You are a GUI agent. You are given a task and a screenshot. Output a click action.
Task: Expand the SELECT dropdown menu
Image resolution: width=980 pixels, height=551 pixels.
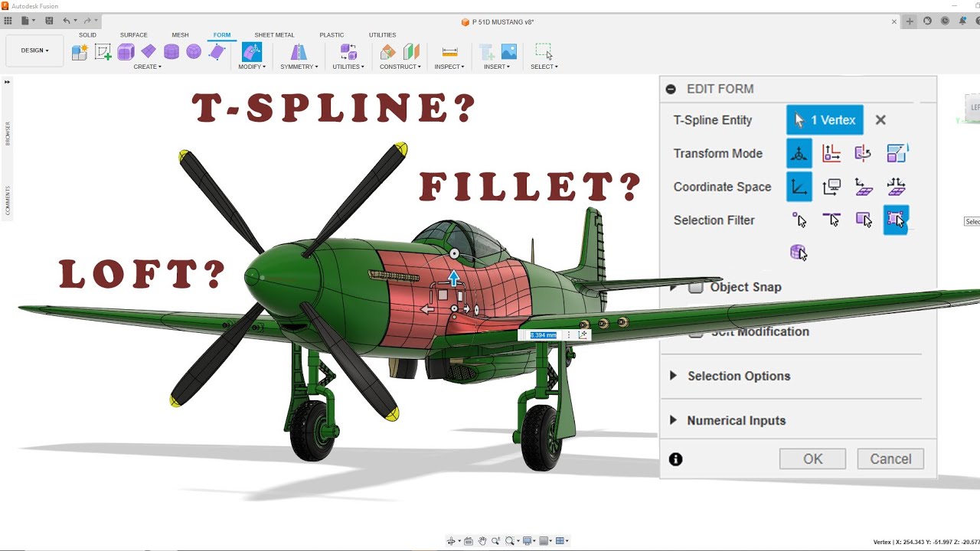pyautogui.click(x=544, y=67)
